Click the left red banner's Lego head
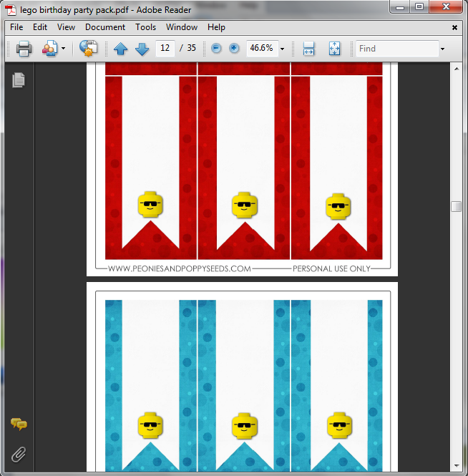 [x=150, y=204]
